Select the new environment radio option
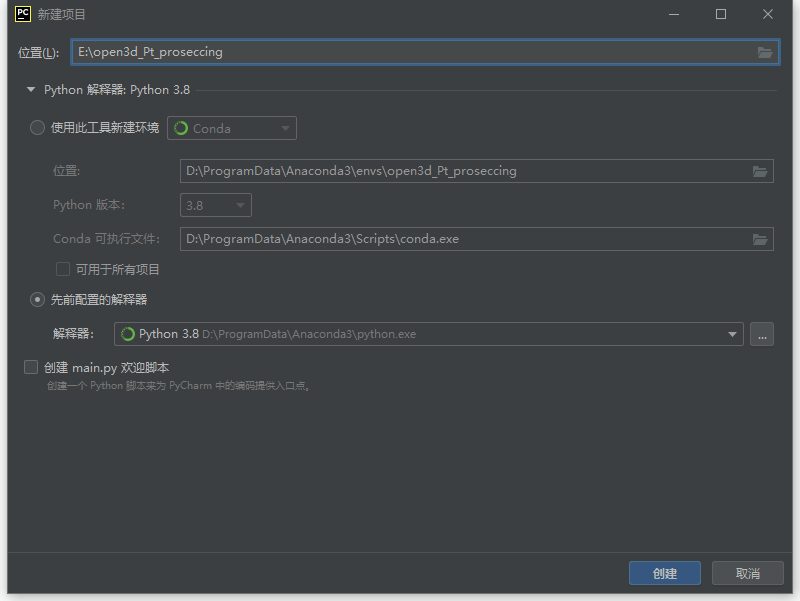This screenshot has width=800, height=601. click(38, 128)
